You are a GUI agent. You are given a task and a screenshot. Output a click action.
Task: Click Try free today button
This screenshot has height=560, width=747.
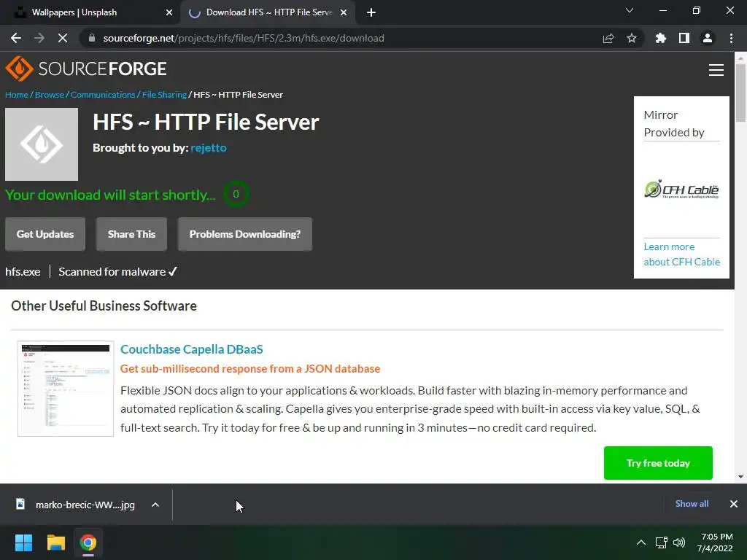point(658,463)
